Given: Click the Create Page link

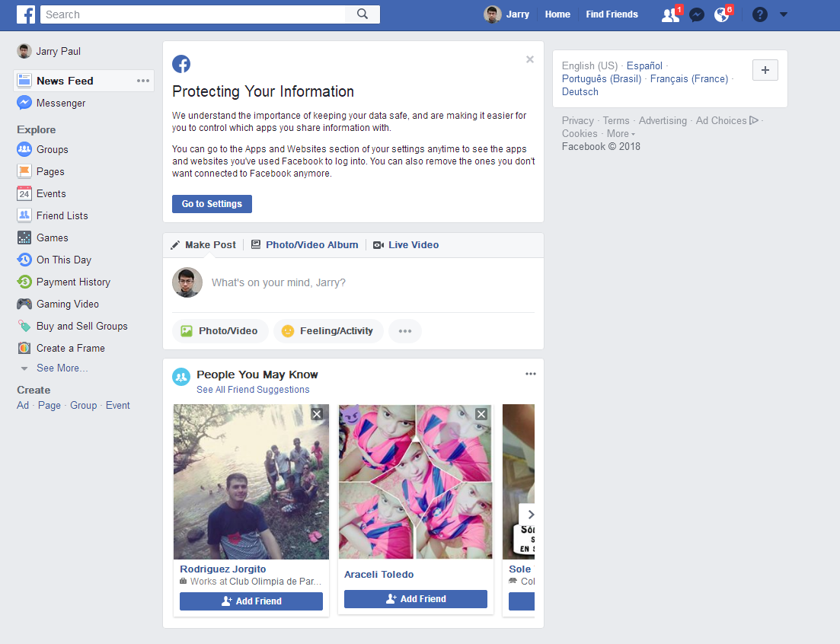Looking at the screenshot, I should [x=50, y=405].
